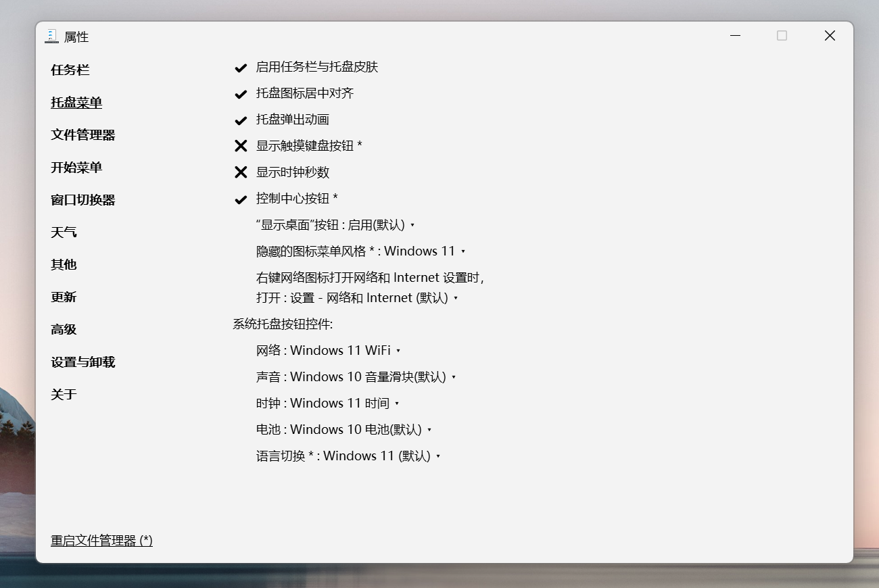The image size is (879, 588).
Task: Expand the 隐藏的图标菜单风格 dropdown
Action: coord(360,251)
